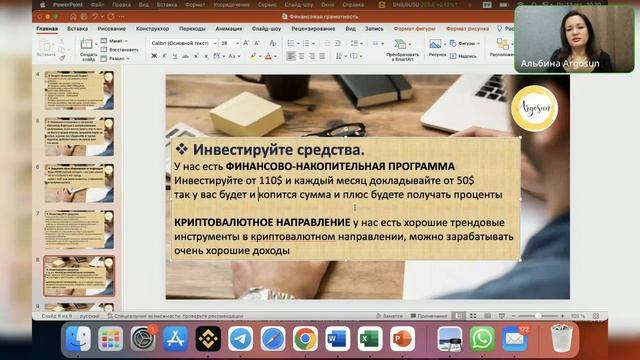The width and height of the screenshot is (640, 360).
Task: Click Создать слайд button
Action: (88, 49)
